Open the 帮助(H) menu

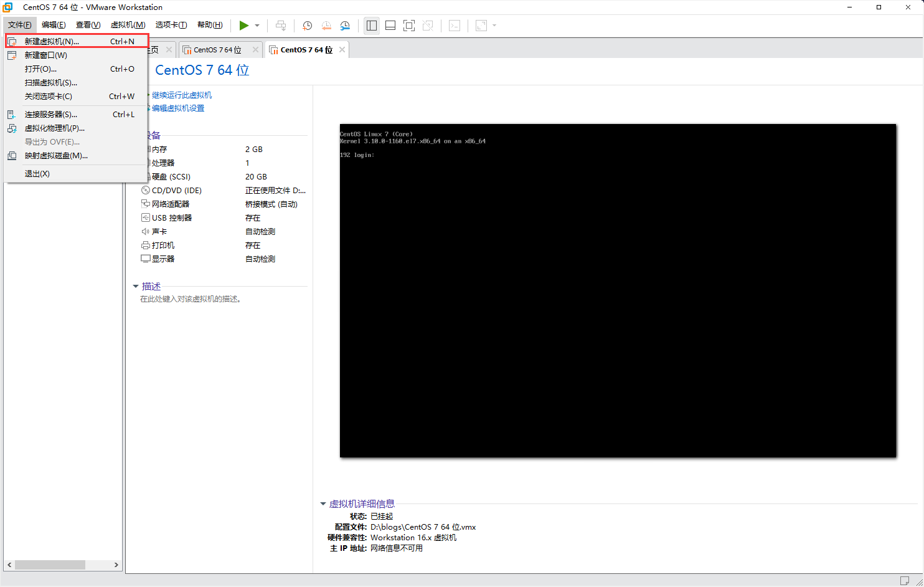click(210, 25)
